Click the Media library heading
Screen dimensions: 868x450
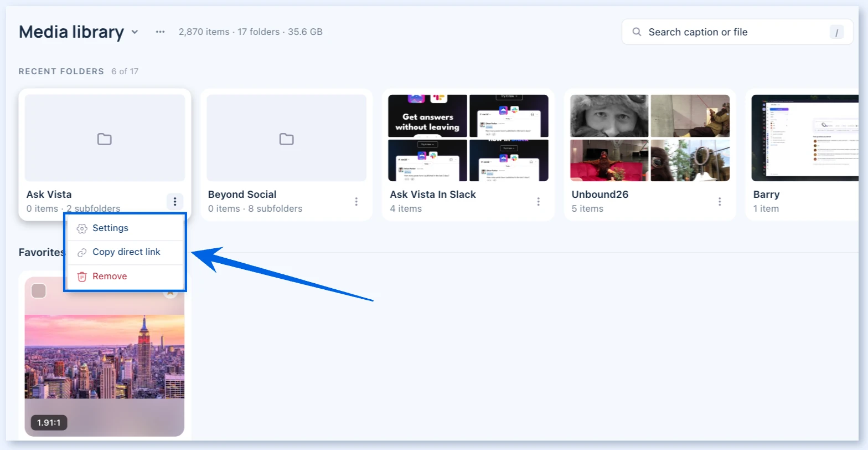coord(71,32)
